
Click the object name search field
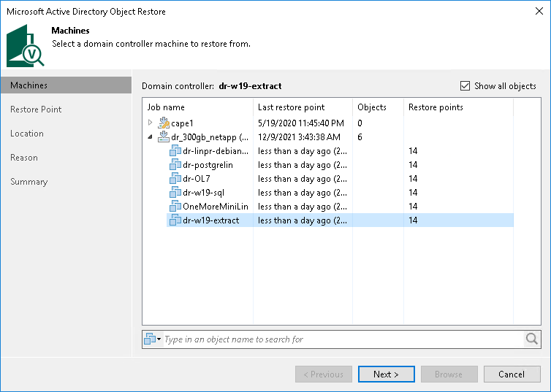point(343,339)
